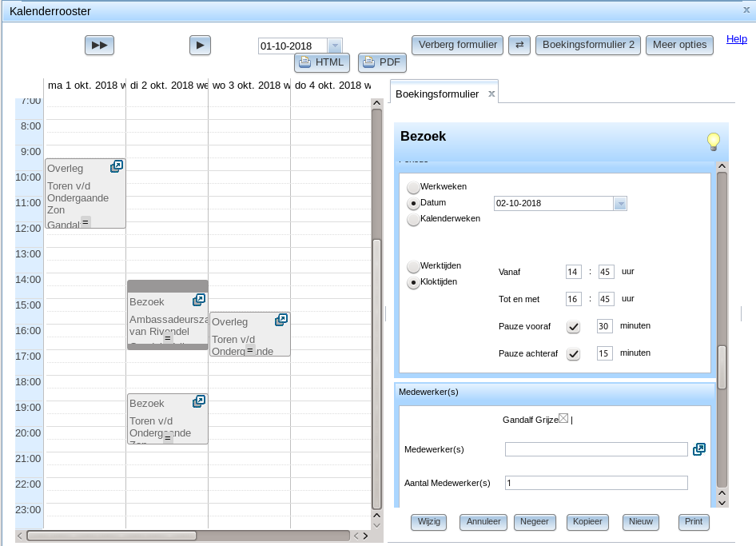
Task: Click the fast-forward double arrow button
Action: pyautogui.click(x=99, y=46)
